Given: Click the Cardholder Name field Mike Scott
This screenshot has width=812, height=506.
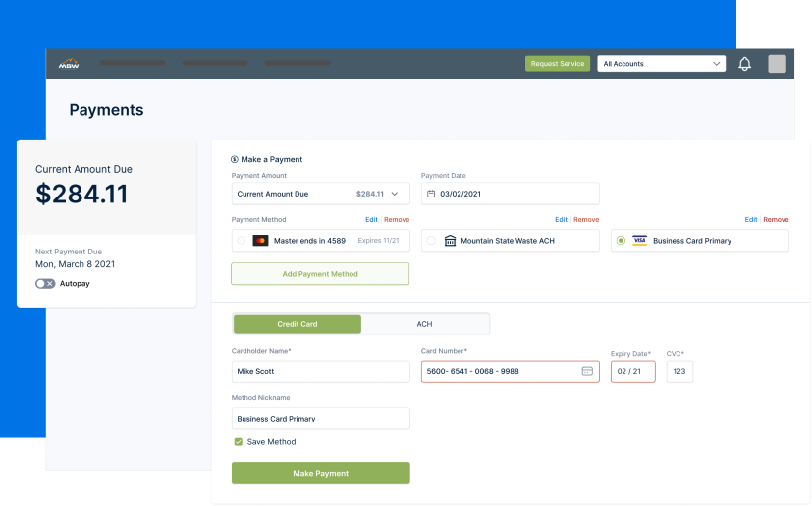Looking at the screenshot, I should click(x=320, y=371).
